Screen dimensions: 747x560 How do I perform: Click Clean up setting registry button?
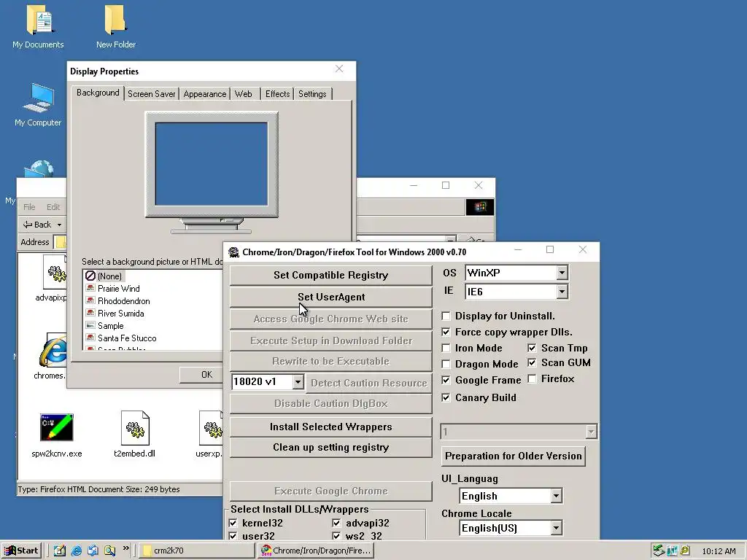(x=330, y=447)
